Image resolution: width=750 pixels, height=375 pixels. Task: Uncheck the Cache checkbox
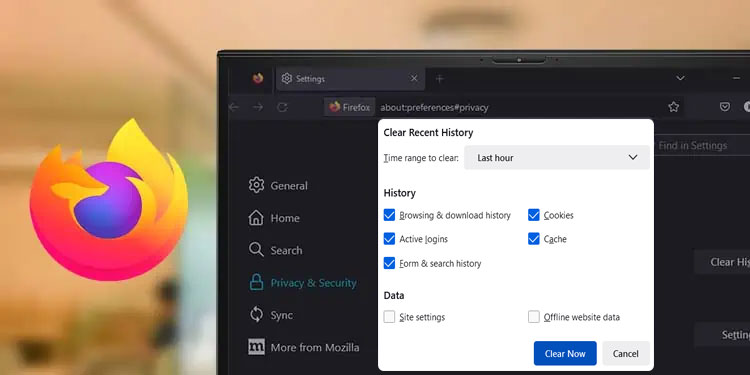pos(534,239)
